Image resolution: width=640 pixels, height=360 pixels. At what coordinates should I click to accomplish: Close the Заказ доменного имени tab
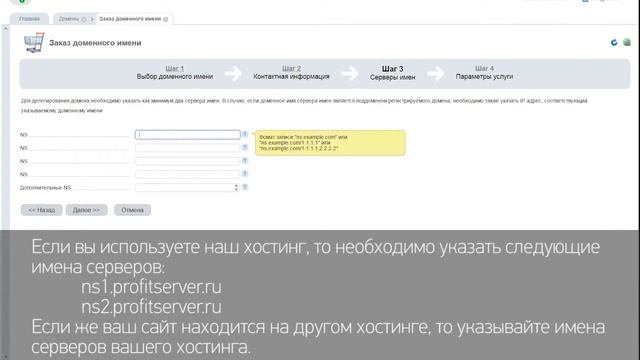[x=165, y=19]
